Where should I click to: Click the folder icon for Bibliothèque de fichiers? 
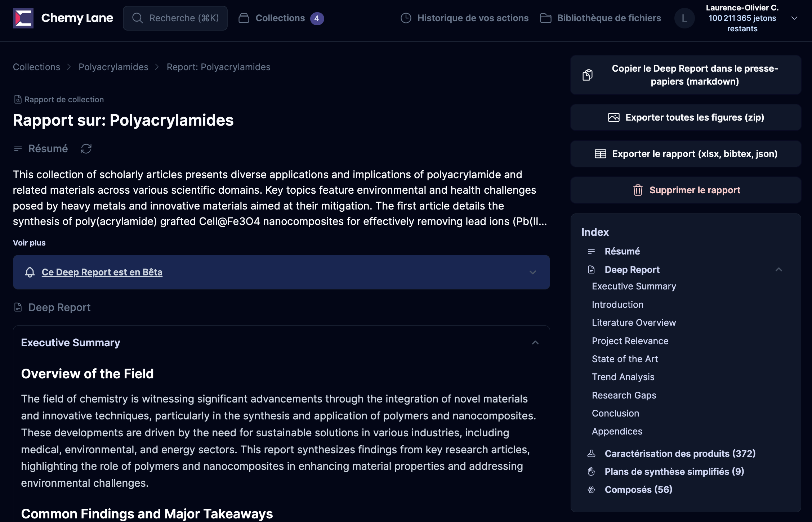click(x=545, y=18)
